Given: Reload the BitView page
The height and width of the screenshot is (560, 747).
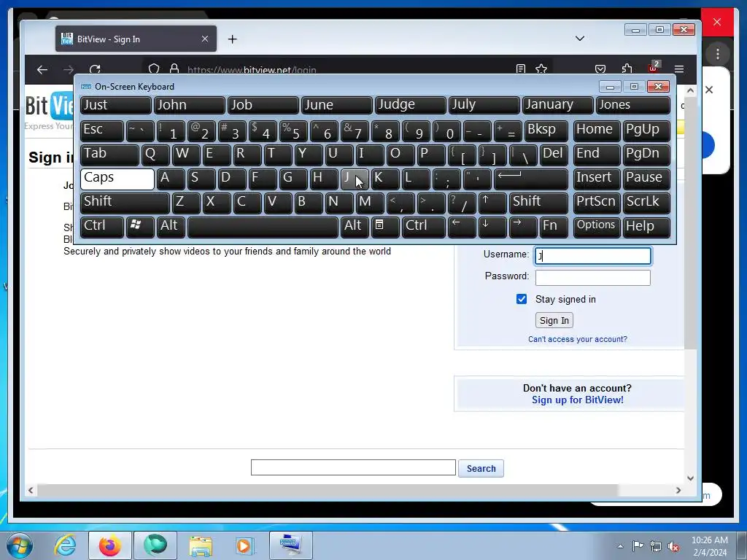Looking at the screenshot, I should click(95, 69).
